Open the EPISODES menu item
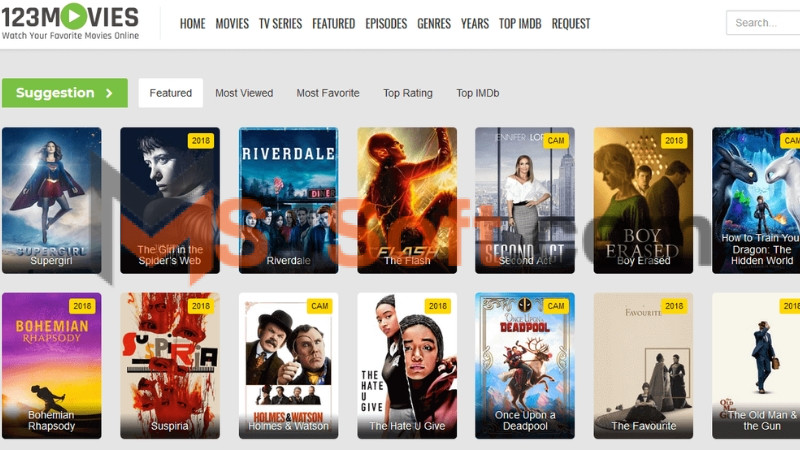Image resolution: width=800 pixels, height=450 pixels. point(386,23)
